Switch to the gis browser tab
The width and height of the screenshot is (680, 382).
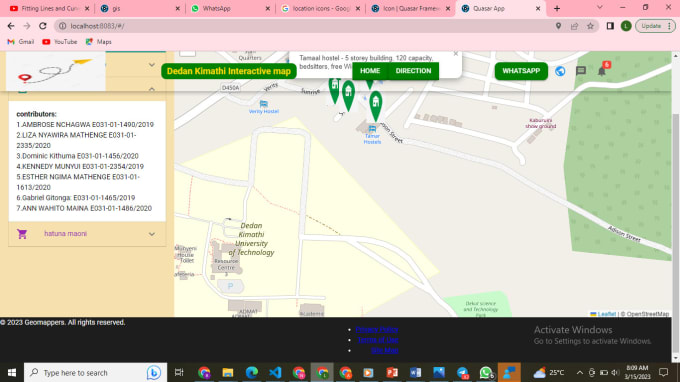click(x=139, y=9)
